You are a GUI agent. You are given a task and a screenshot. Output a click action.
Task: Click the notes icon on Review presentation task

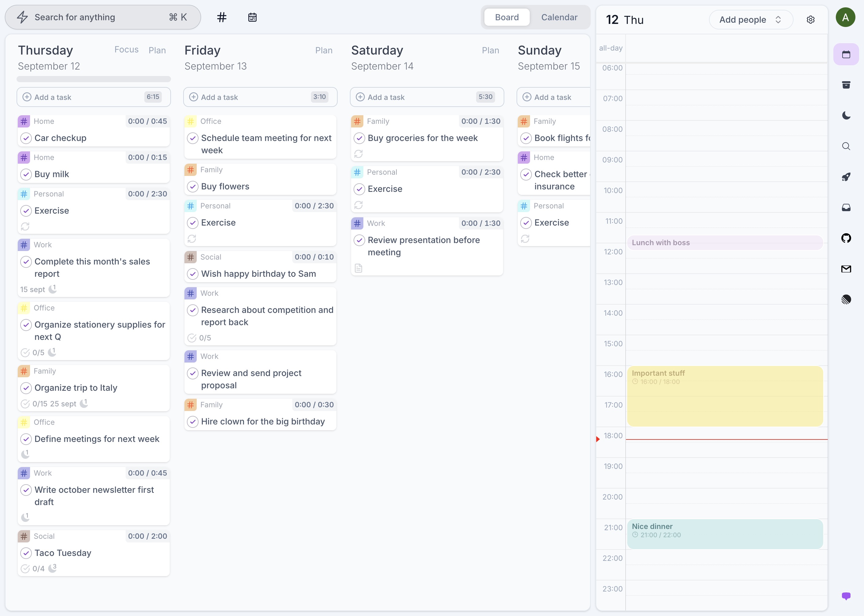[x=358, y=268]
